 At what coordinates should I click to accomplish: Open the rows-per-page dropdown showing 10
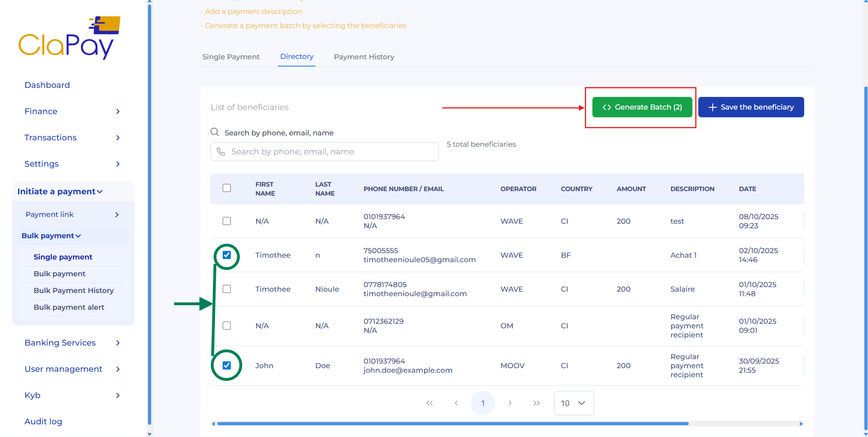point(573,403)
